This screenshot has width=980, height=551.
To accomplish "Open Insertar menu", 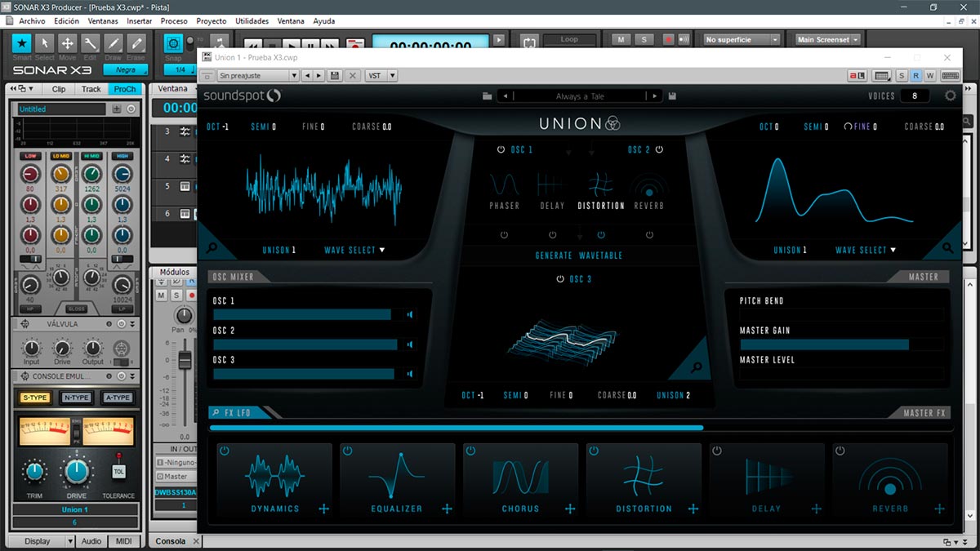I will point(140,20).
